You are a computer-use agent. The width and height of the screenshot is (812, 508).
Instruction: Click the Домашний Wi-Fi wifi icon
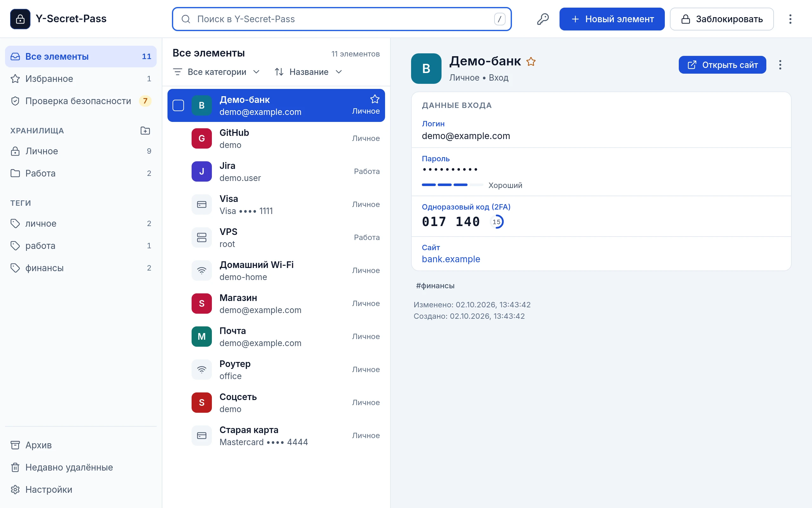(x=202, y=271)
